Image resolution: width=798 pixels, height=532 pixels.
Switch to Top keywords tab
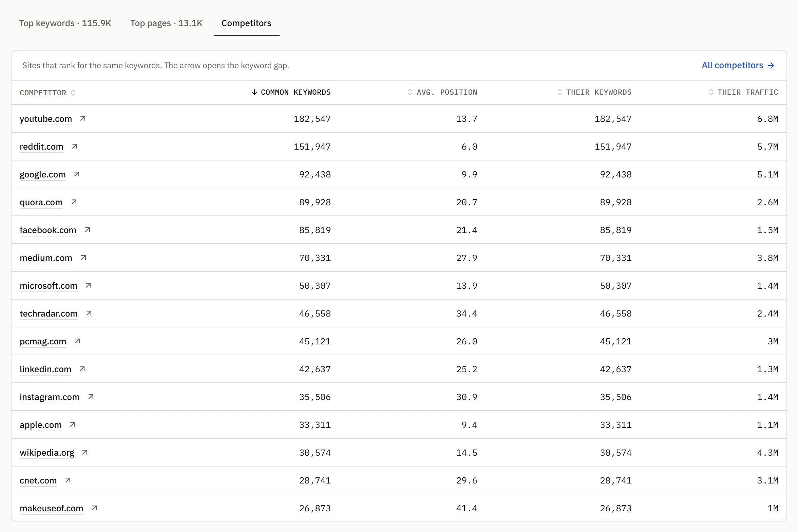click(x=65, y=23)
